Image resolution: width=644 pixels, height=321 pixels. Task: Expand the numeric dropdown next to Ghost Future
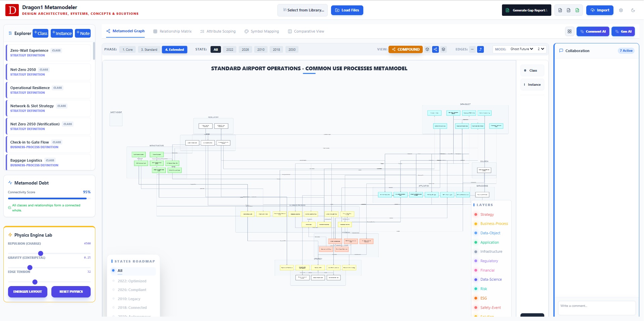(541, 49)
